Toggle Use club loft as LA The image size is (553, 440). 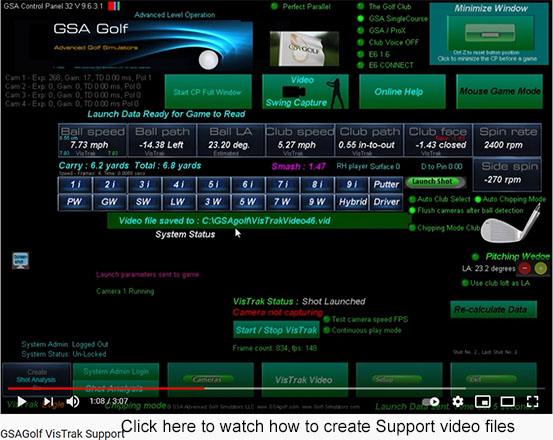(x=465, y=283)
